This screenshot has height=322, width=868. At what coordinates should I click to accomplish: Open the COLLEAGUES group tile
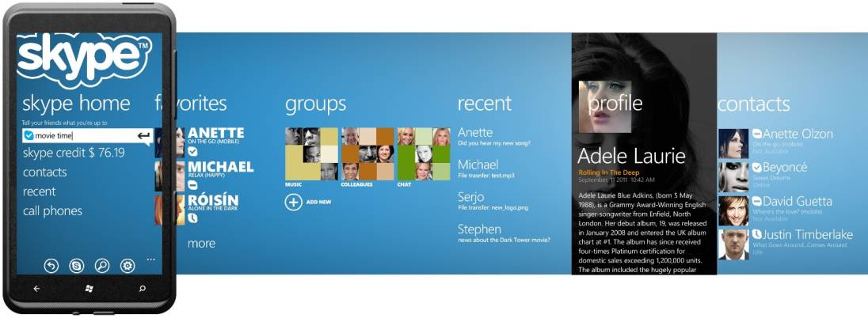[367, 153]
